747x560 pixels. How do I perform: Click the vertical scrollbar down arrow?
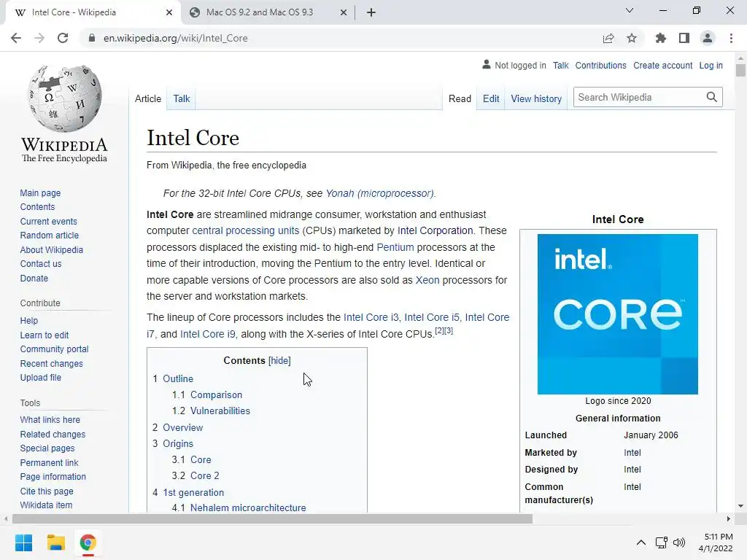coord(740,506)
